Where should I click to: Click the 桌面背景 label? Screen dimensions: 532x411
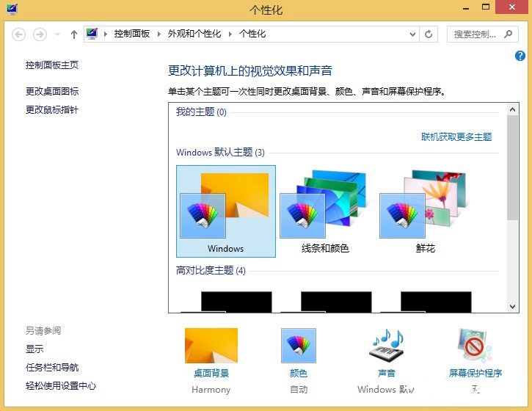(211, 373)
